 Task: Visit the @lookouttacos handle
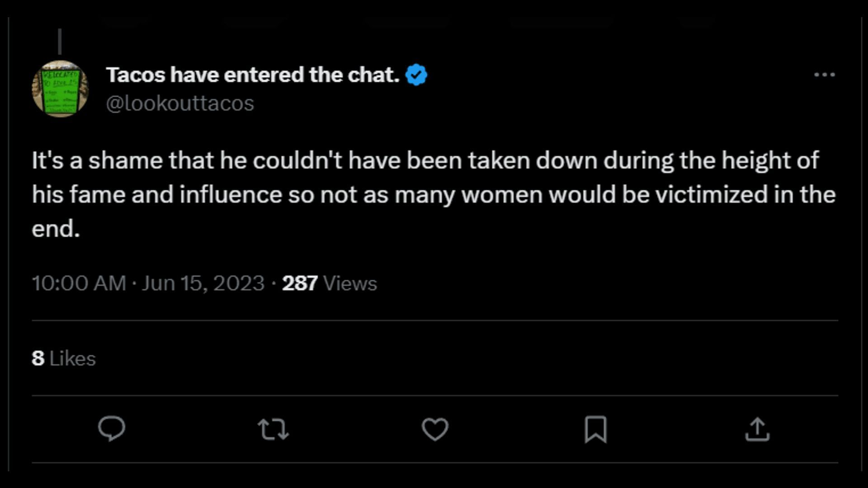(x=180, y=103)
